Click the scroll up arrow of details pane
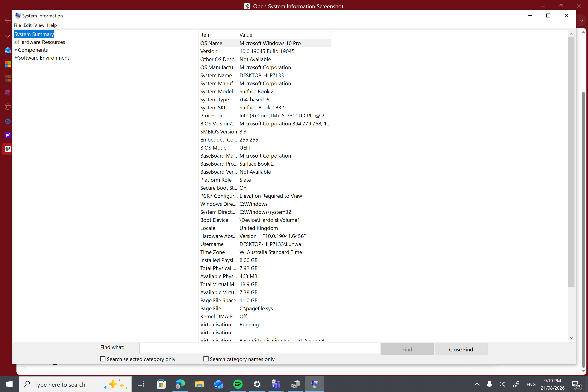 [571, 34]
